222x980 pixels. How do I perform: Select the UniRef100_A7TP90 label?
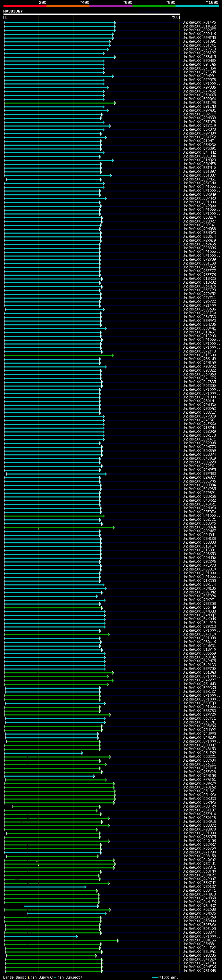click(199, 852)
